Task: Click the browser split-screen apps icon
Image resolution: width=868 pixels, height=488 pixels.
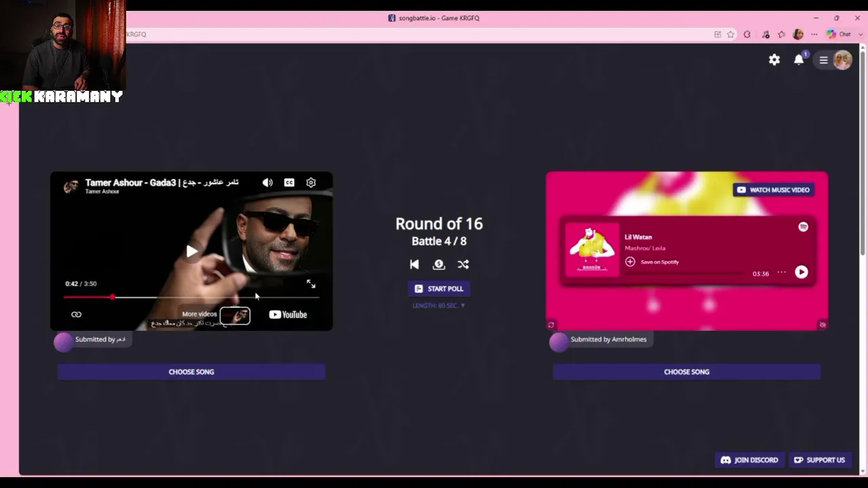Action: click(717, 35)
